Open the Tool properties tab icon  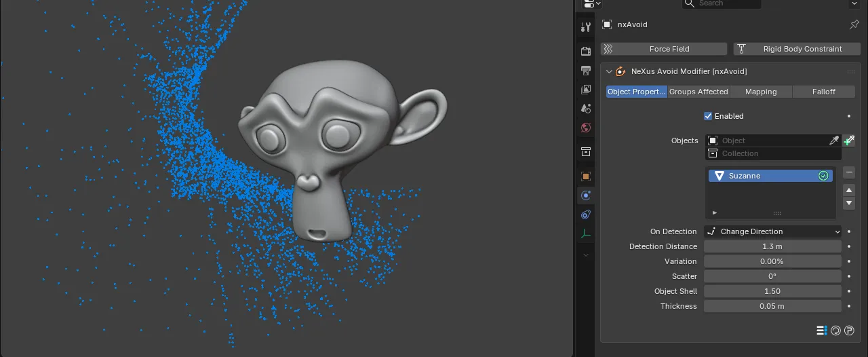click(x=586, y=27)
